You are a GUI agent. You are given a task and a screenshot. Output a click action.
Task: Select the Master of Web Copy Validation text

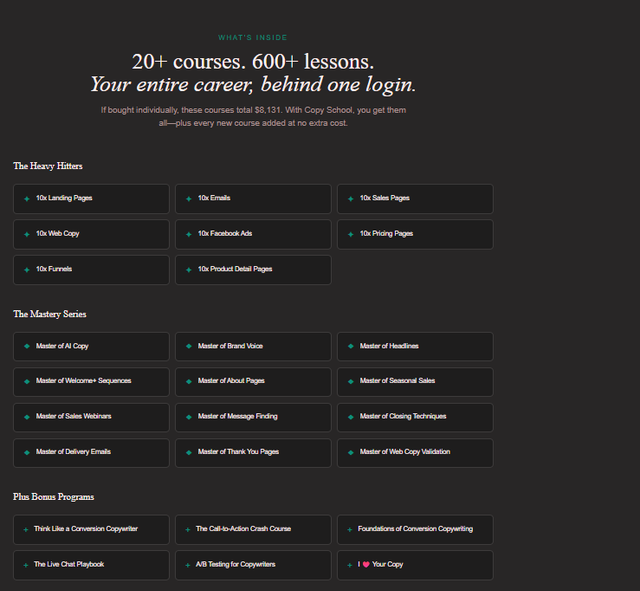point(405,452)
